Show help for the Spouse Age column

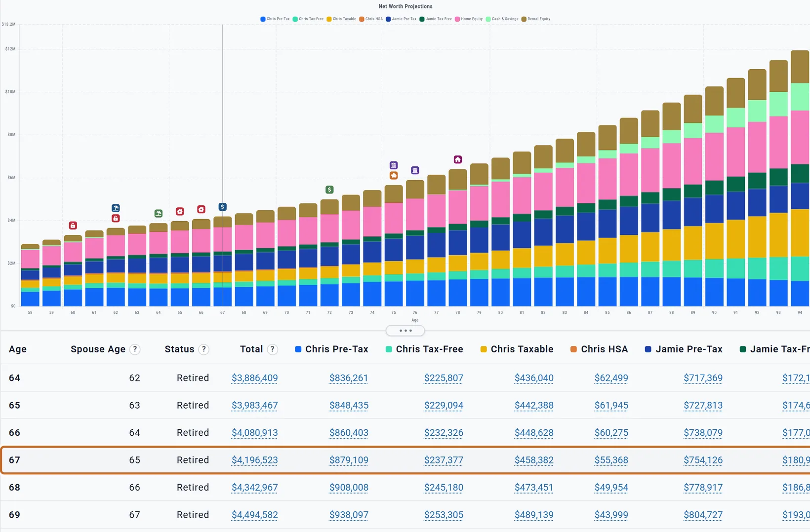pos(135,349)
